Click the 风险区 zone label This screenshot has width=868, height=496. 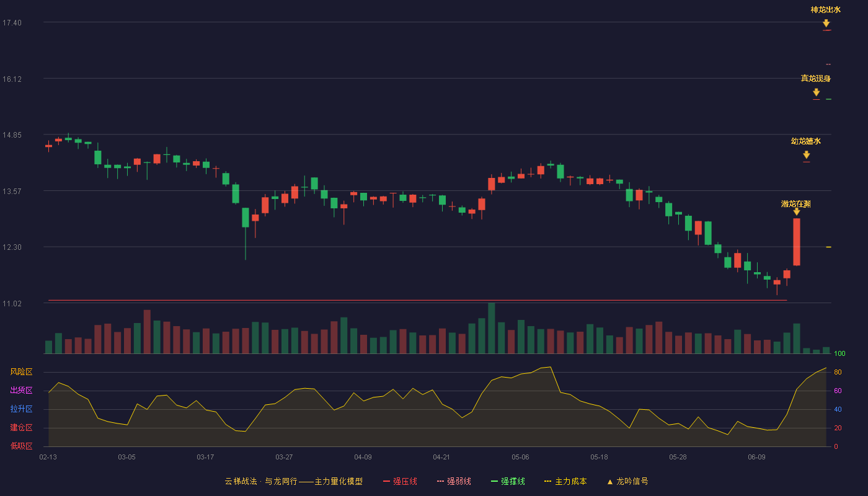tap(21, 372)
